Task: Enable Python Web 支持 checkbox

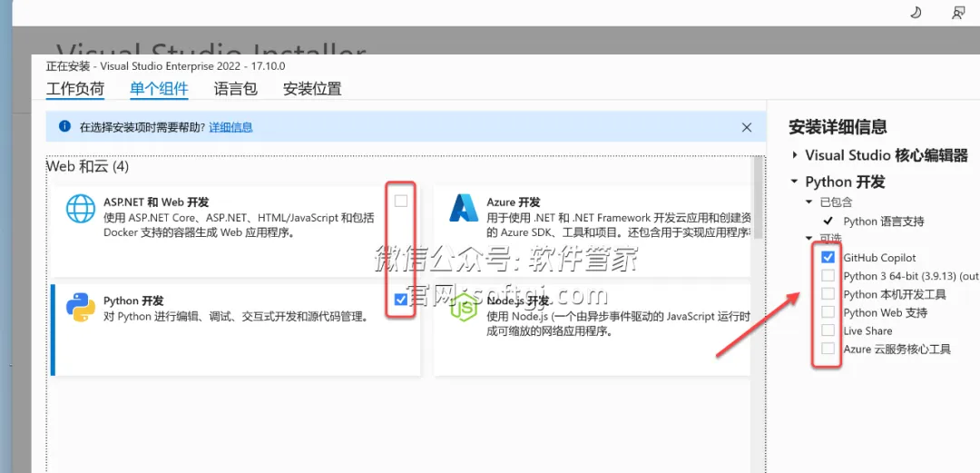Action: pyautogui.click(x=828, y=311)
